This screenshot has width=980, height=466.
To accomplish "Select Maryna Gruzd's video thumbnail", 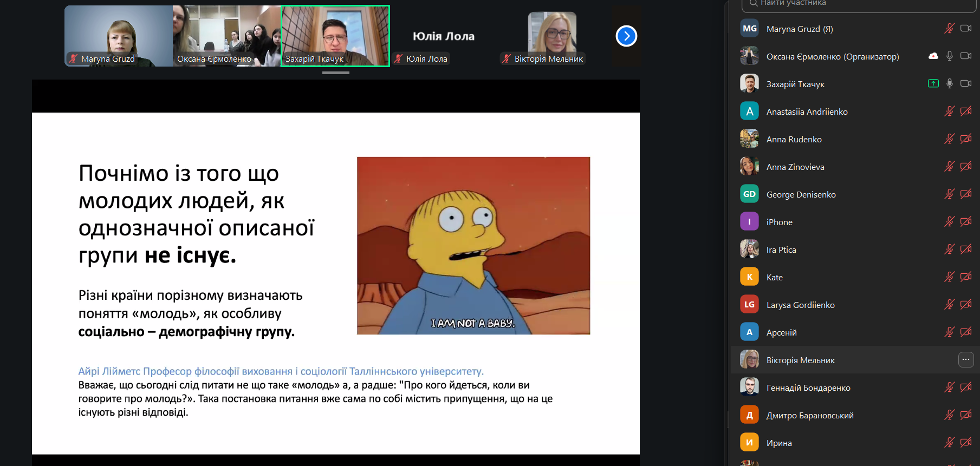I will click(118, 36).
